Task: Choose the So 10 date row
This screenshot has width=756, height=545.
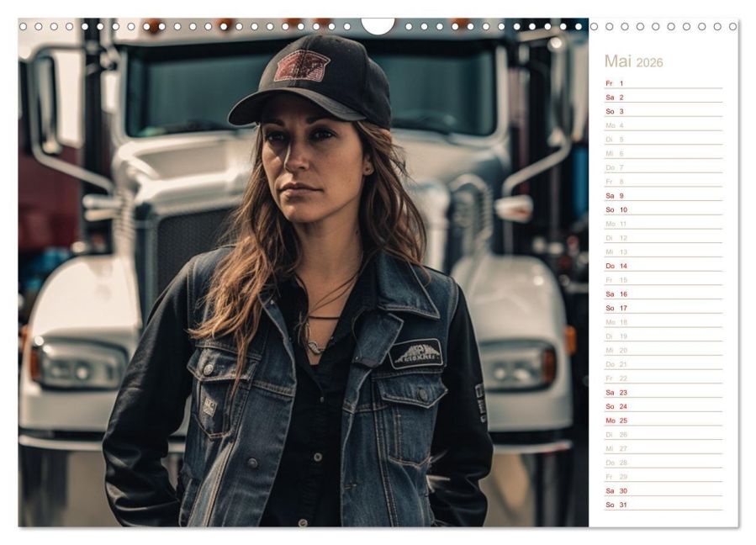Action: tap(662, 209)
